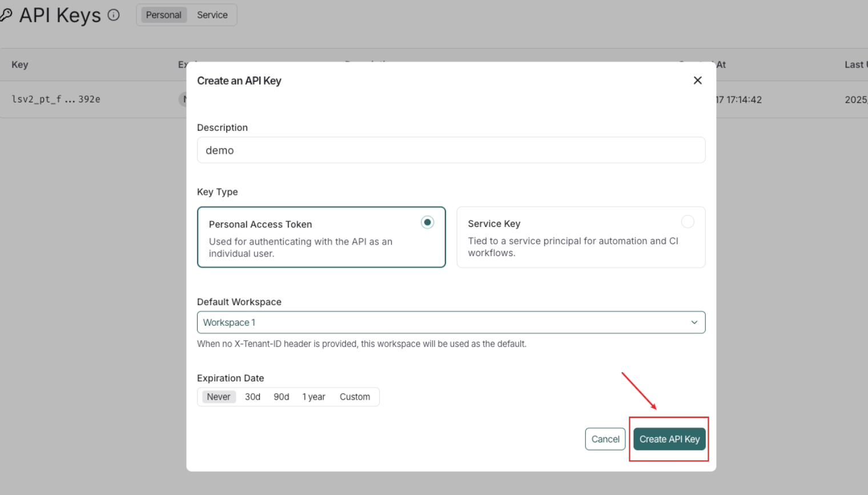This screenshot has width=868, height=495.
Task: Click the key icon next to title
Action: pos(6,15)
